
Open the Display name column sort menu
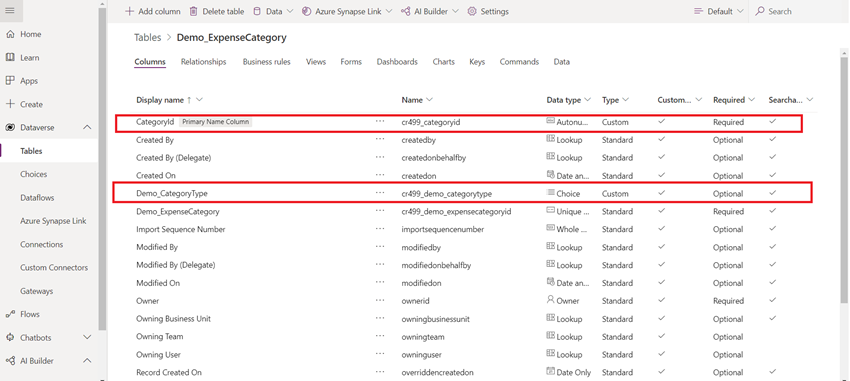[x=199, y=100]
